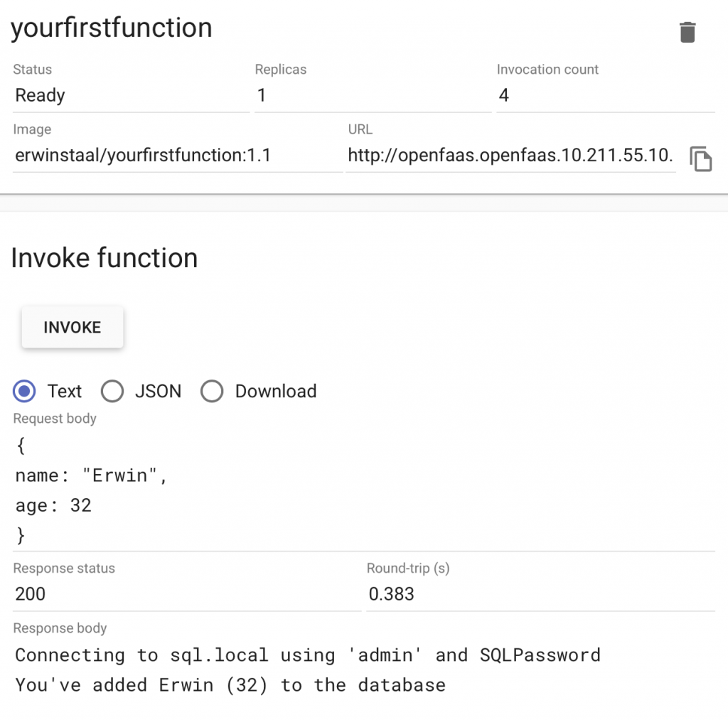Select the Text response format radio button

click(x=23, y=391)
